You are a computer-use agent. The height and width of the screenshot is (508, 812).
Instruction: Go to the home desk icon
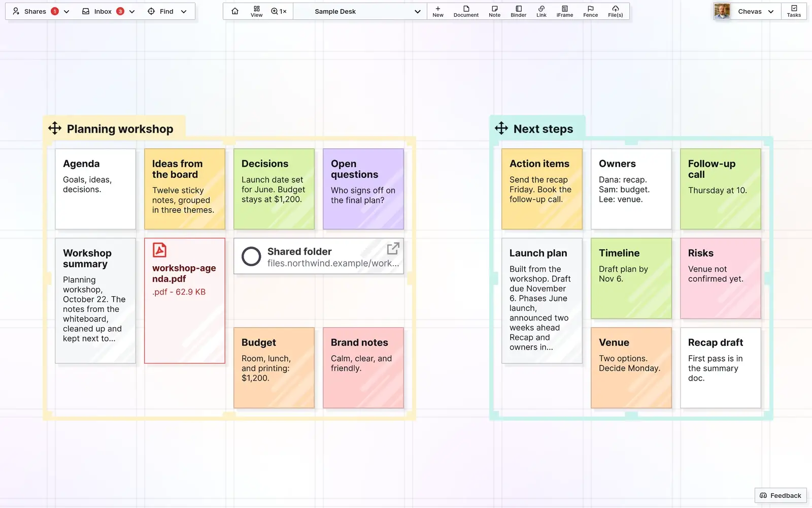(235, 11)
